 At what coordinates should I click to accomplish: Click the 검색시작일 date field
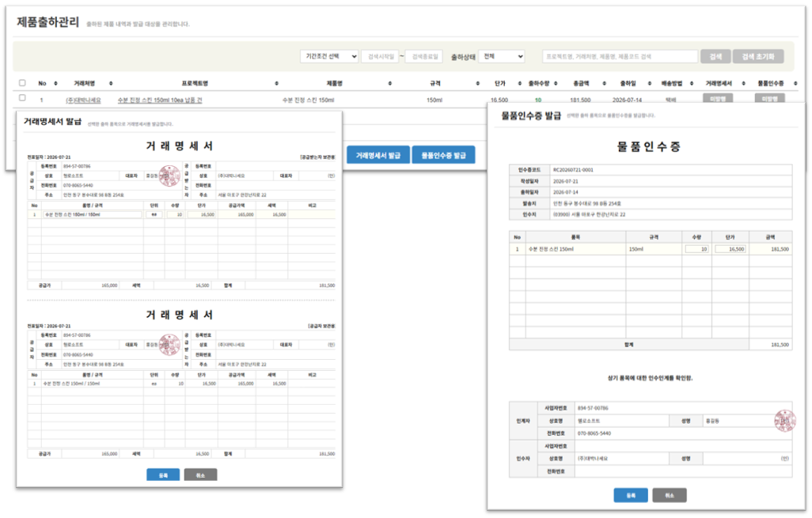[380, 56]
